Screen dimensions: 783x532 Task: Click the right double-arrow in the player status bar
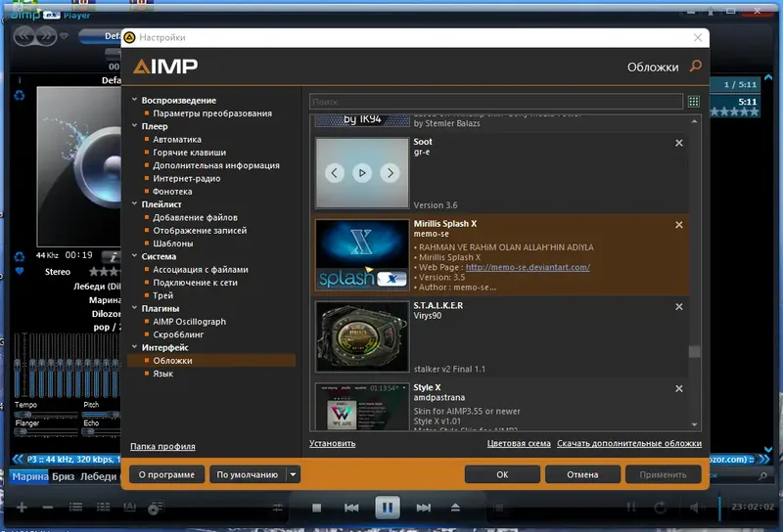(764, 459)
